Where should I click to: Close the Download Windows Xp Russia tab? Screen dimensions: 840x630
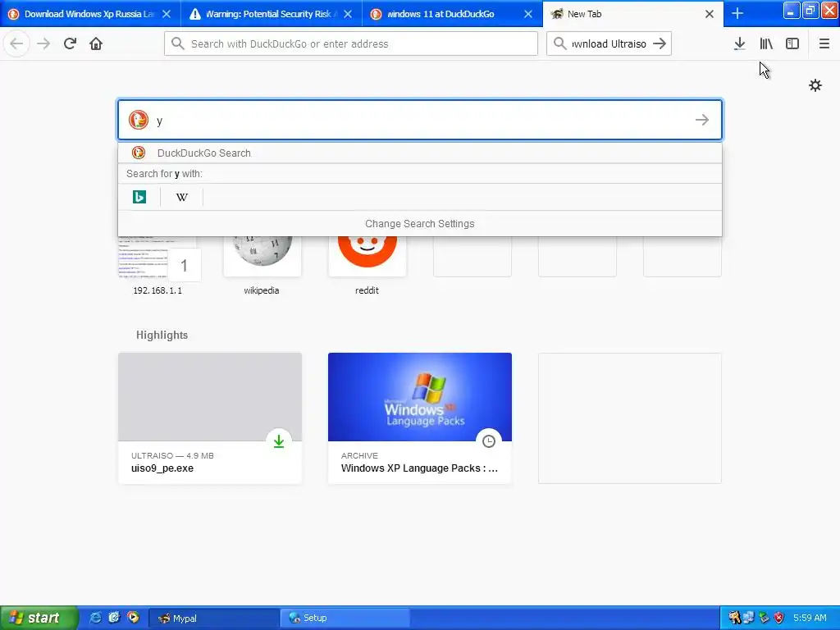[x=167, y=14]
